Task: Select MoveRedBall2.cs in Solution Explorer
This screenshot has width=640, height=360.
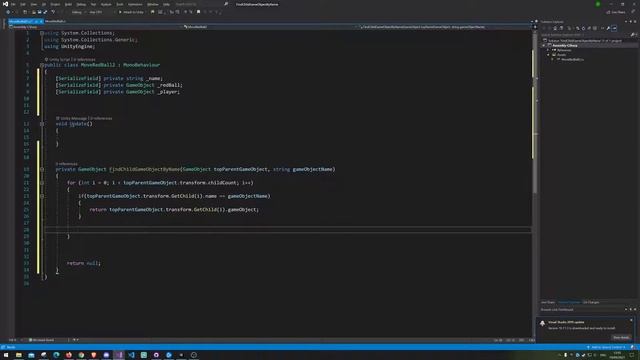Action: click(x=572, y=59)
